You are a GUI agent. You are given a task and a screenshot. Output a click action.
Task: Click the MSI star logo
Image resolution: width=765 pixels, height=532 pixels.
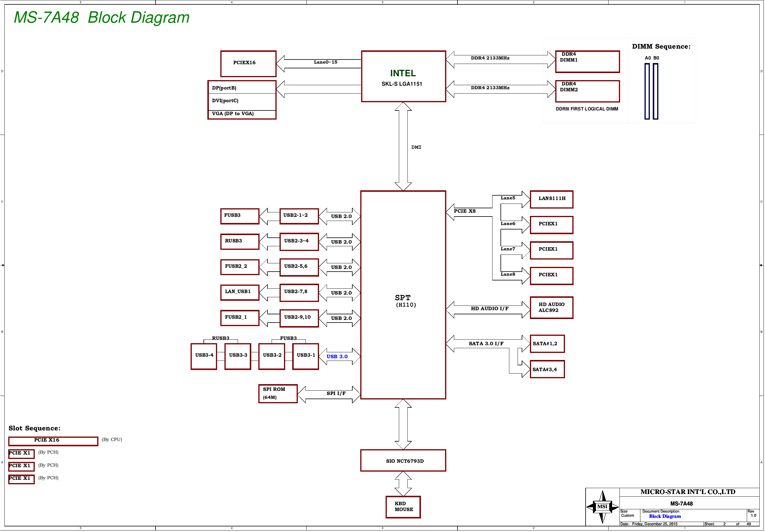point(602,506)
